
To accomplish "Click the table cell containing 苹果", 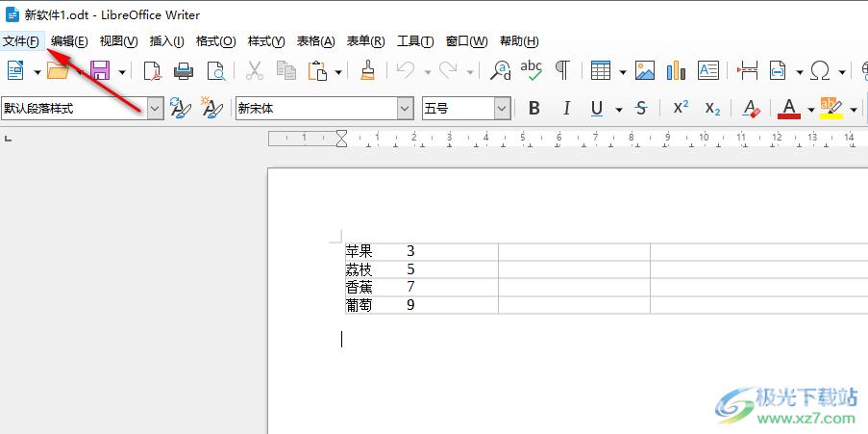I will pos(422,251).
